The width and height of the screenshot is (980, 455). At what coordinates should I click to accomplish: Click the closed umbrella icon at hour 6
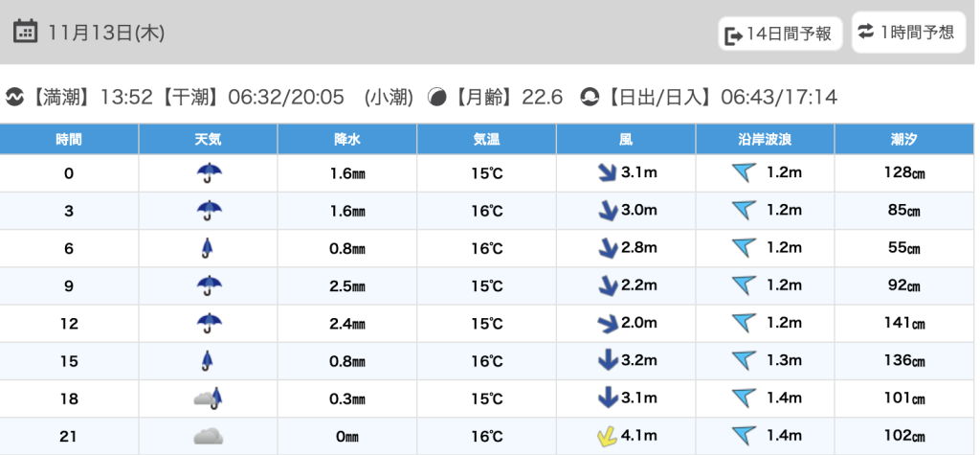(208, 249)
